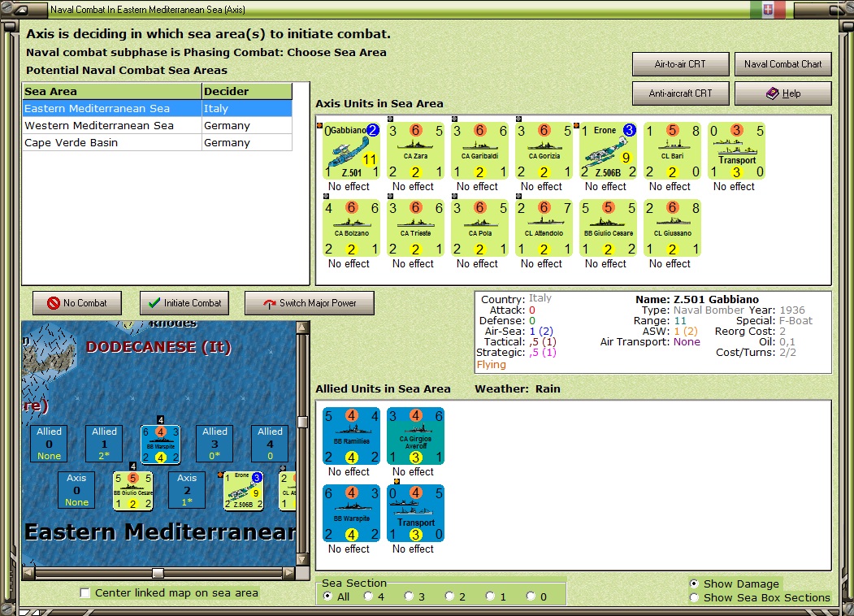Screen dimensions: 854x616
Task: Select the CA Garibaldi unit counter
Action: (480, 151)
